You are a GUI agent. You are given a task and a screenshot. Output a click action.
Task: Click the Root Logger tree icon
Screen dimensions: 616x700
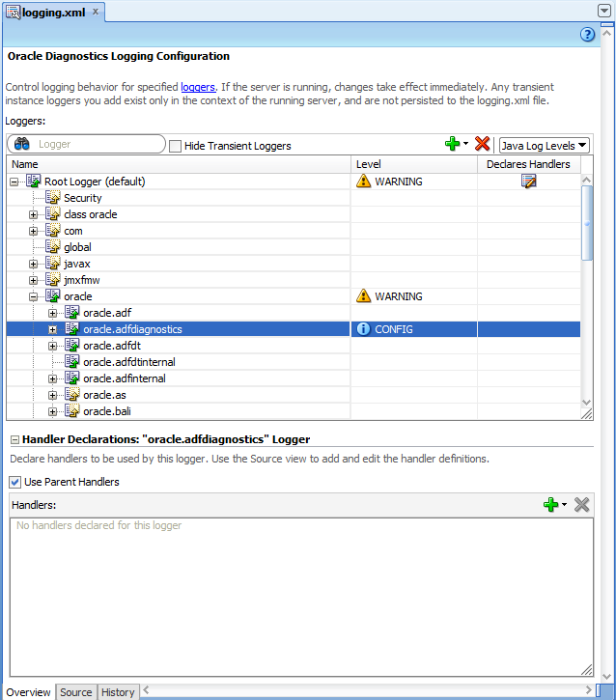coord(34,182)
